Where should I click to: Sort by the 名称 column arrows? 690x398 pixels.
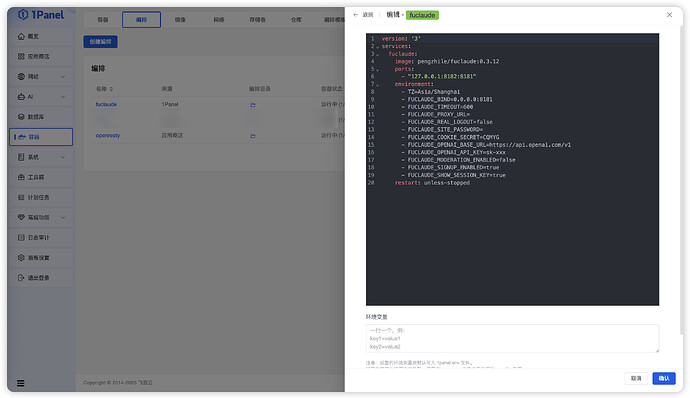(x=111, y=89)
